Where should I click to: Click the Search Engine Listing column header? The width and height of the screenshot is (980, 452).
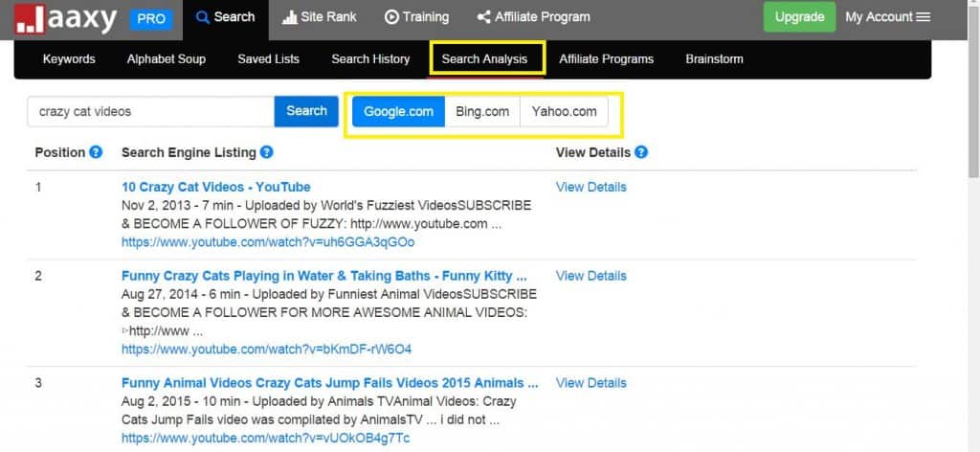pos(189,152)
